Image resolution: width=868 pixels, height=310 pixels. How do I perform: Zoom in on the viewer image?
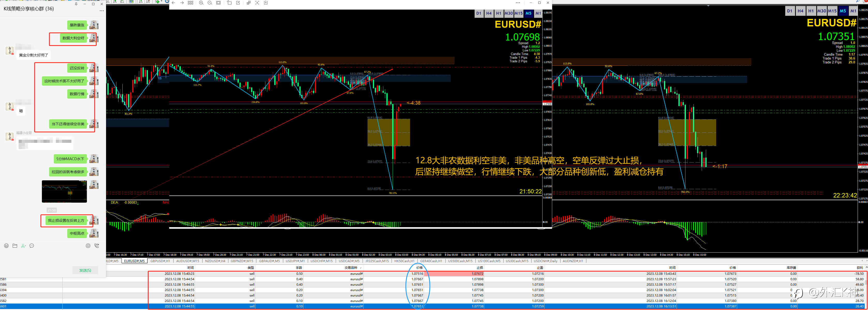click(x=201, y=3)
